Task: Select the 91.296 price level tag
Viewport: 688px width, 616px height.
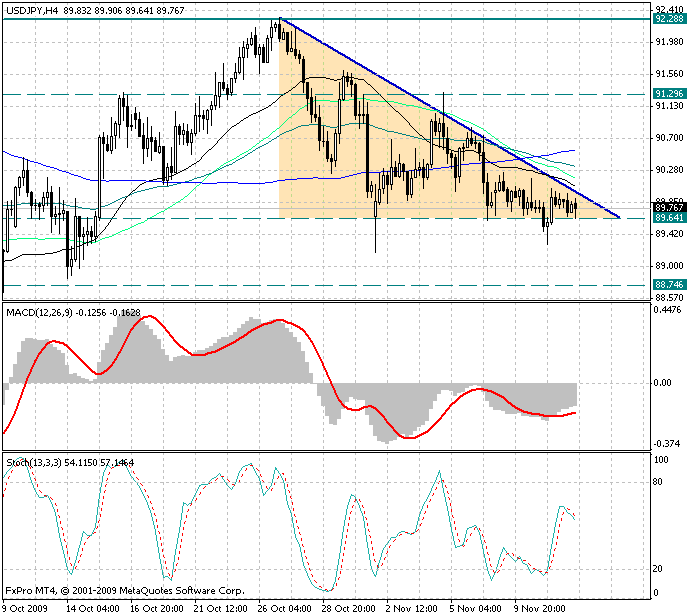Action: point(669,94)
